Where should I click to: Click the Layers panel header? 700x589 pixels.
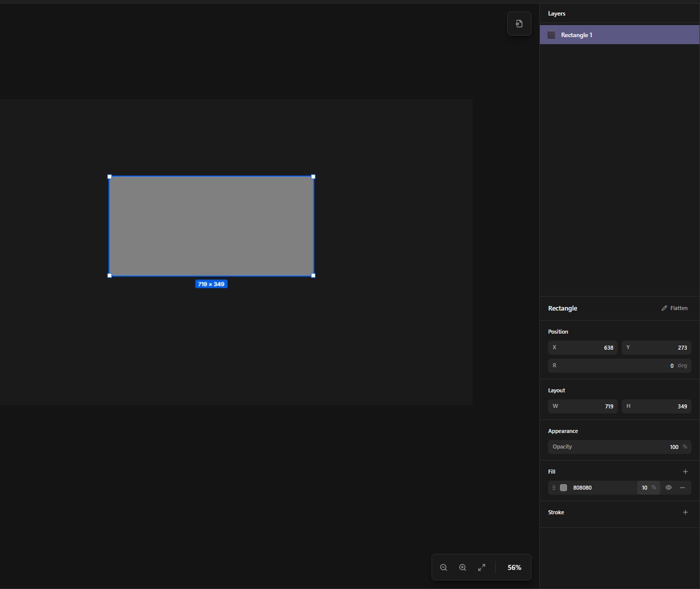pyautogui.click(x=556, y=14)
